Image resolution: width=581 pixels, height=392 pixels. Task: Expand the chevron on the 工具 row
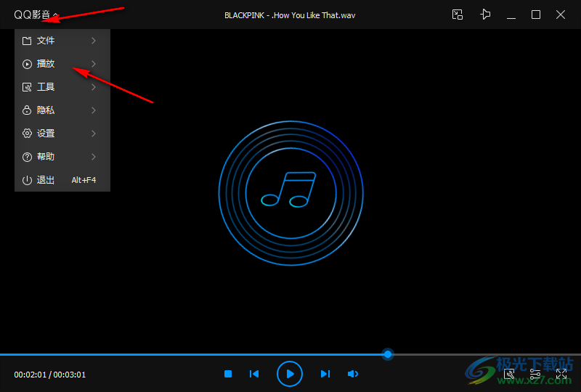[x=94, y=87]
